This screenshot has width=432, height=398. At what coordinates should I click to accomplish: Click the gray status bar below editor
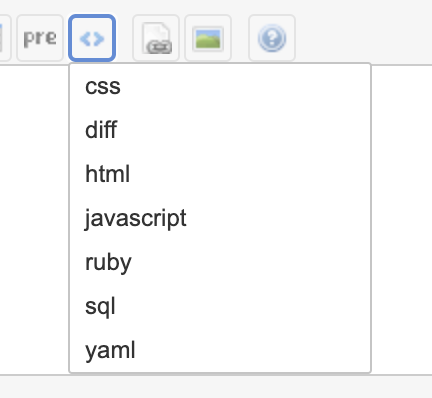(x=216, y=387)
